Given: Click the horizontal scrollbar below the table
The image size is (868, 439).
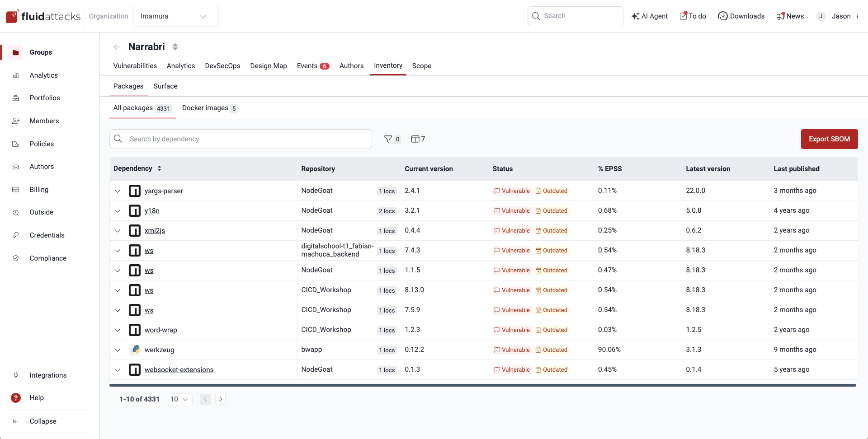Looking at the screenshot, I should pos(483,385).
